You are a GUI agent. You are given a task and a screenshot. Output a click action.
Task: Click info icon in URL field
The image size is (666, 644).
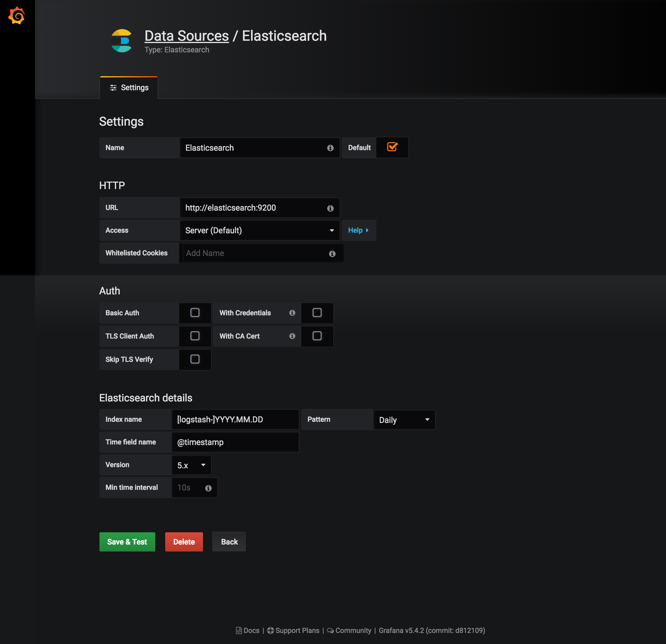click(330, 208)
